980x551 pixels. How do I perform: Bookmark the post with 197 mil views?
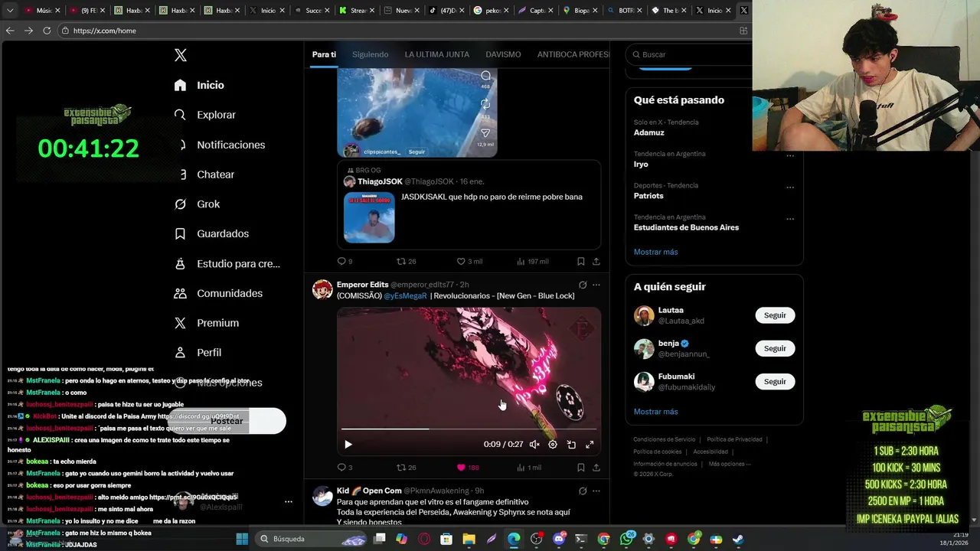(x=581, y=262)
